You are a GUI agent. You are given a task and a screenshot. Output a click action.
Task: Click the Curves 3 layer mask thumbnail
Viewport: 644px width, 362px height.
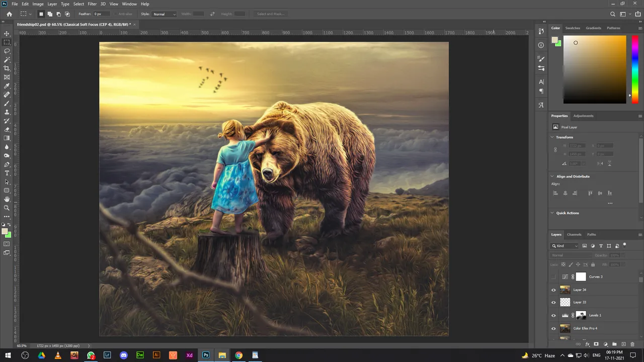[581, 277]
